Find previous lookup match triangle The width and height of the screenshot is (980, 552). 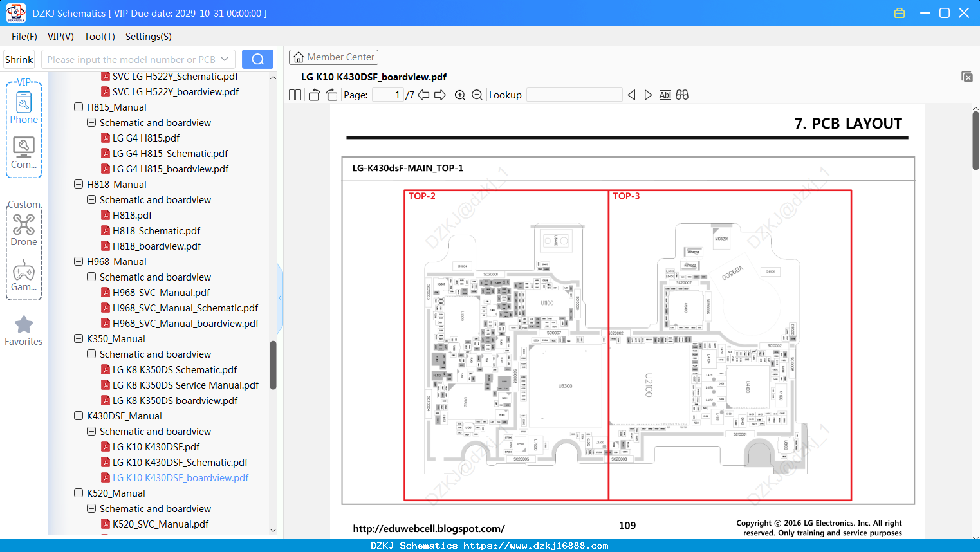click(631, 95)
